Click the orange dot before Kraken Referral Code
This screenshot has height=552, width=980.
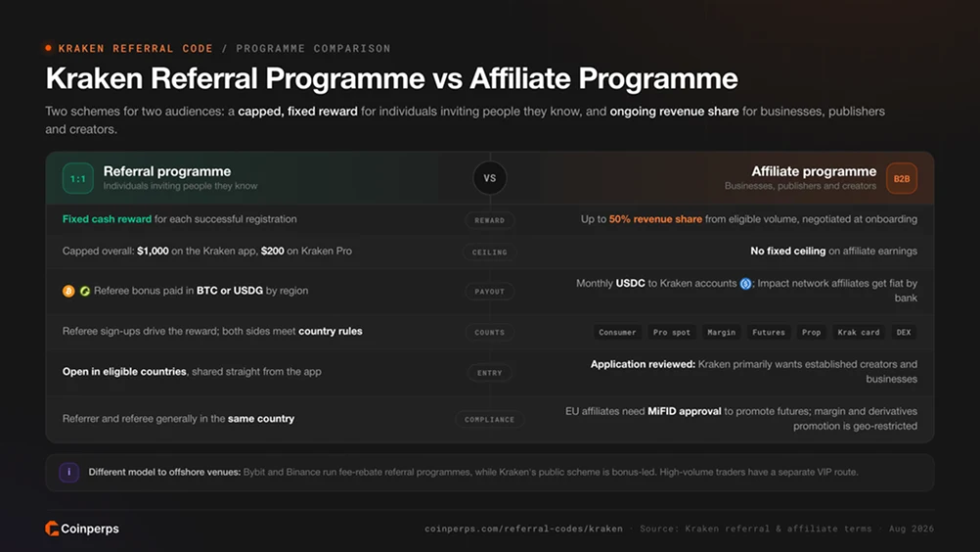point(49,48)
